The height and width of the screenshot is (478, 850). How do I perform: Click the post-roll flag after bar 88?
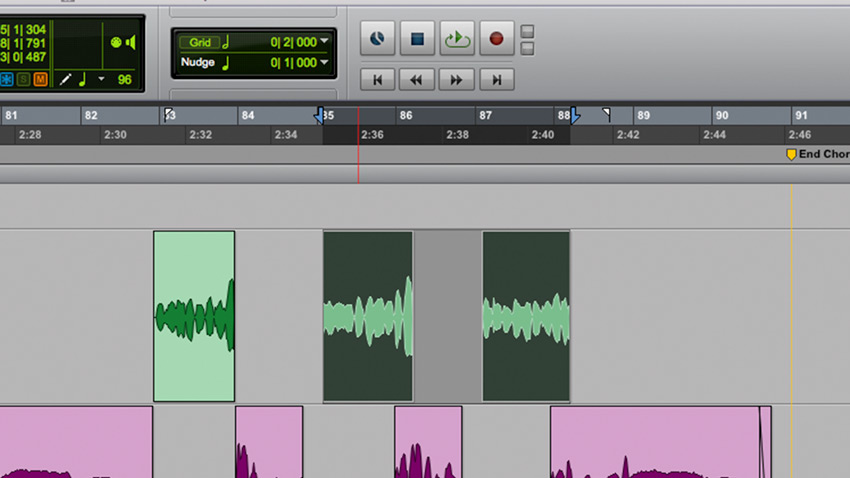coord(607,114)
